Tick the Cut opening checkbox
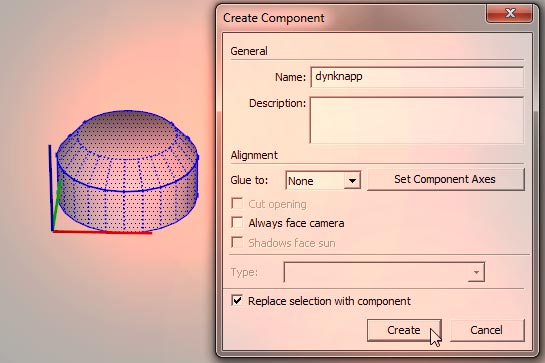 [237, 203]
